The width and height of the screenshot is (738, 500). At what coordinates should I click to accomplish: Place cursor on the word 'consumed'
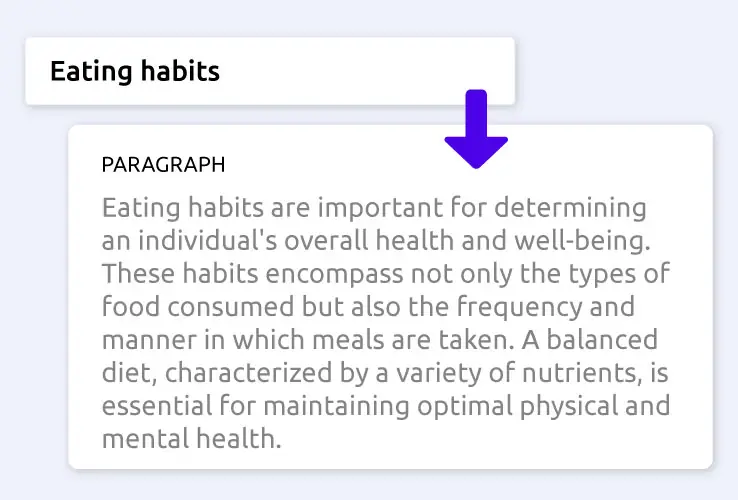pyautogui.click(x=231, y=306)
